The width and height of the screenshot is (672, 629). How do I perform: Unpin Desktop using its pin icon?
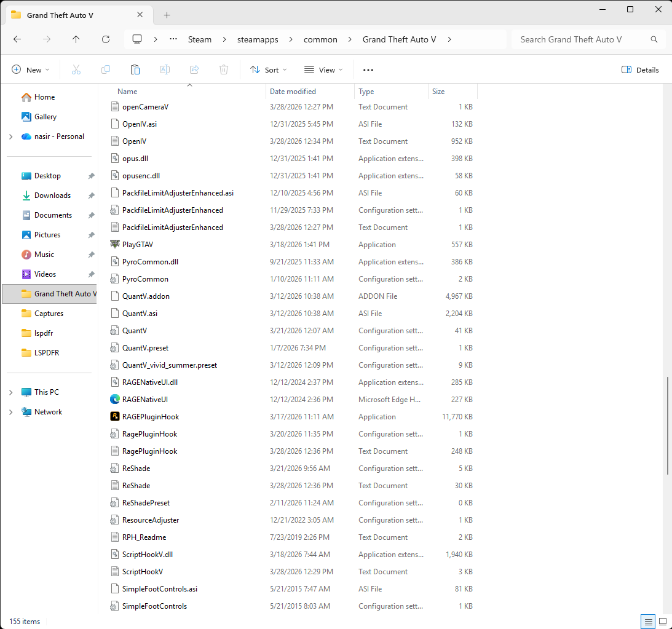click(x=91, y=176)
